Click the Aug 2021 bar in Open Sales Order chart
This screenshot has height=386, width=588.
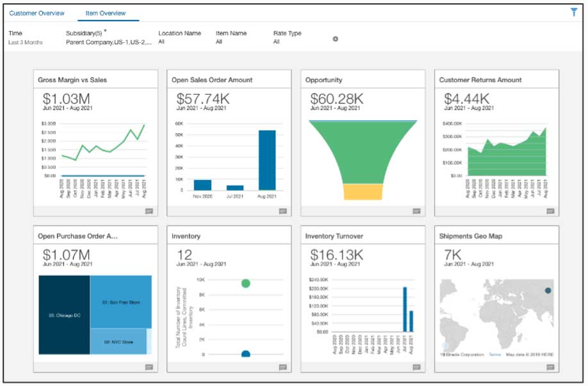pos(266,160)
